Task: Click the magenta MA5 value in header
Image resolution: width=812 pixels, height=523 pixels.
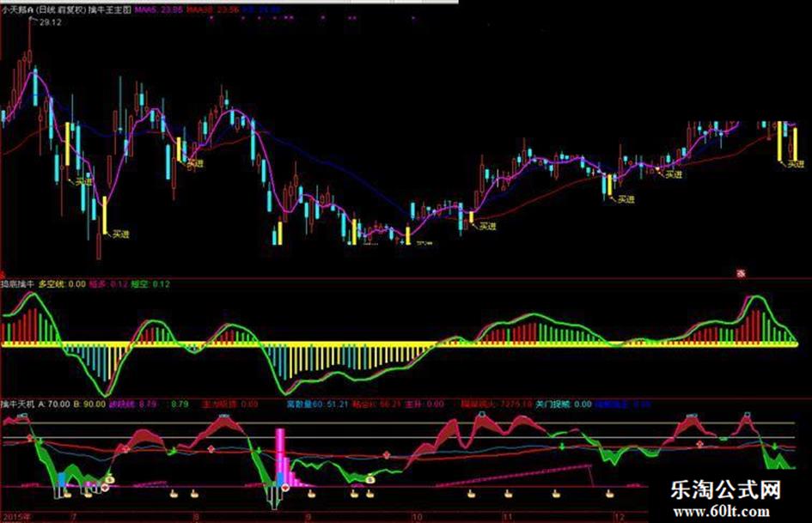Action: [158, 9]
